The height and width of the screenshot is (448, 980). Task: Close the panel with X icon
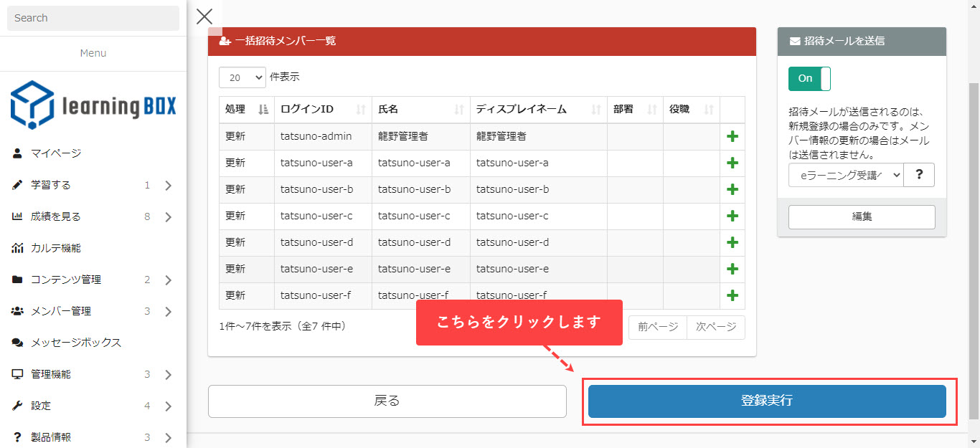[x=204, y=16]
